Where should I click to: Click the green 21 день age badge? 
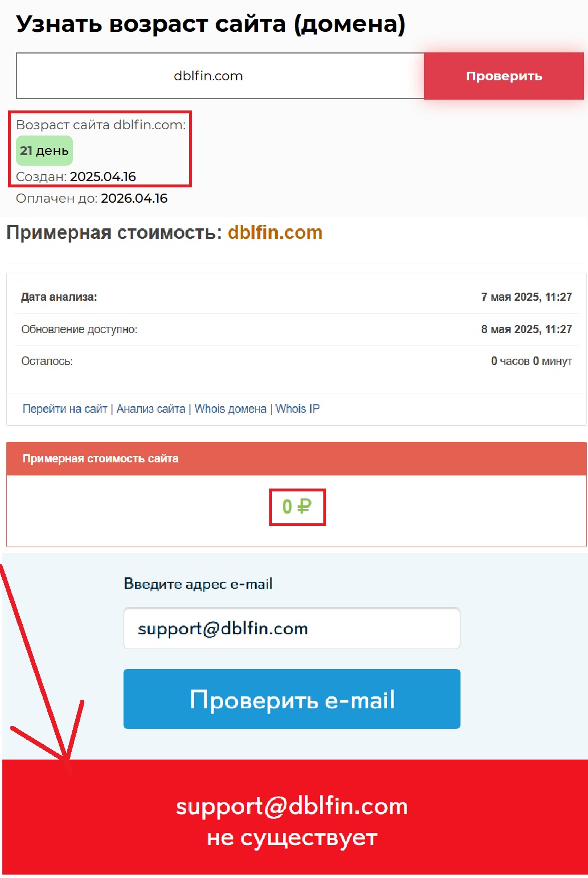pos(44,150)
